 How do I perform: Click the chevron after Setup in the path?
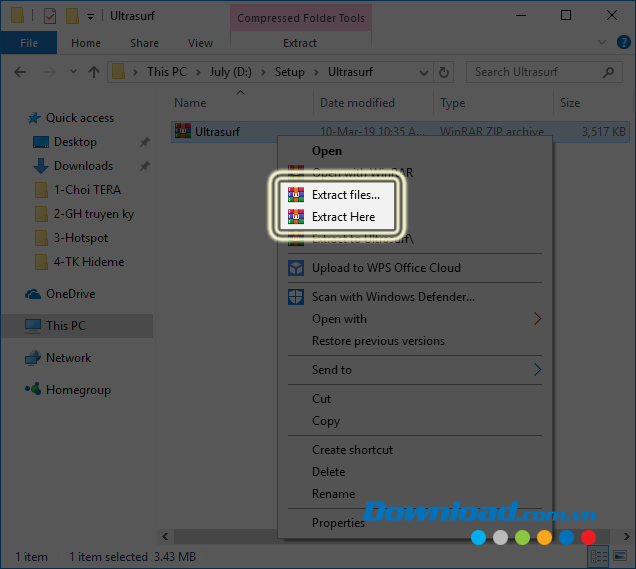316,72
